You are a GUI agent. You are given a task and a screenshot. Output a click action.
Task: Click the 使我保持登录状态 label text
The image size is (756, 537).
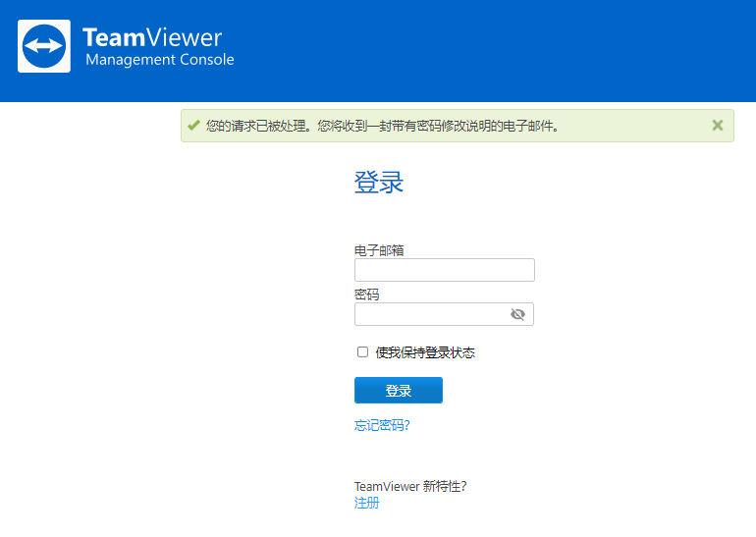tap(425, 352)
